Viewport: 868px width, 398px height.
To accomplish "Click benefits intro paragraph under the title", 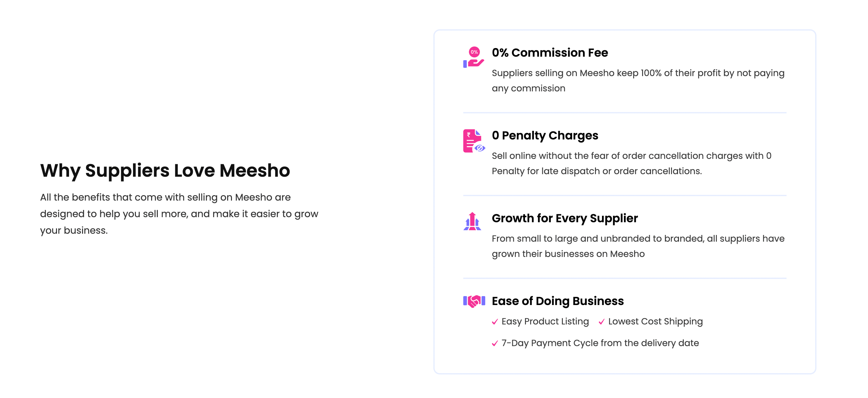I will [x=179, y=214].
